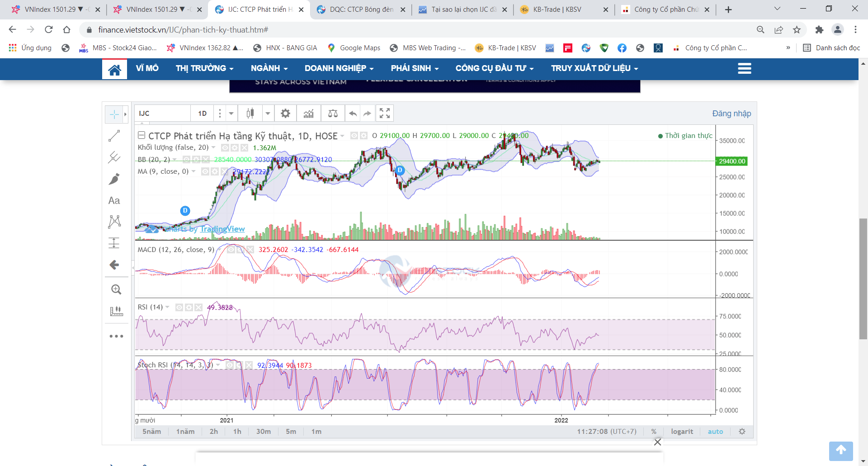The image size is (868, 466).
Task: Open chart settings gear in top toolbar
Action: (x=285, y=114)
